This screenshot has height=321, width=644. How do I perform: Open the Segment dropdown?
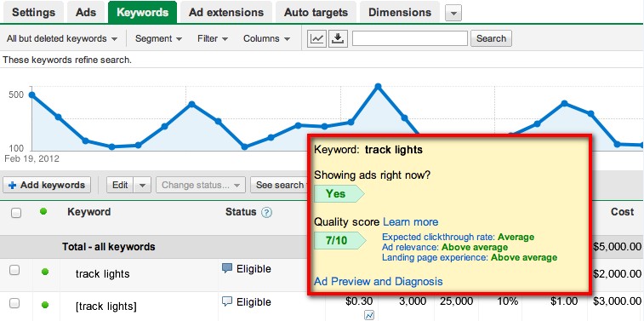pos(158,38)
